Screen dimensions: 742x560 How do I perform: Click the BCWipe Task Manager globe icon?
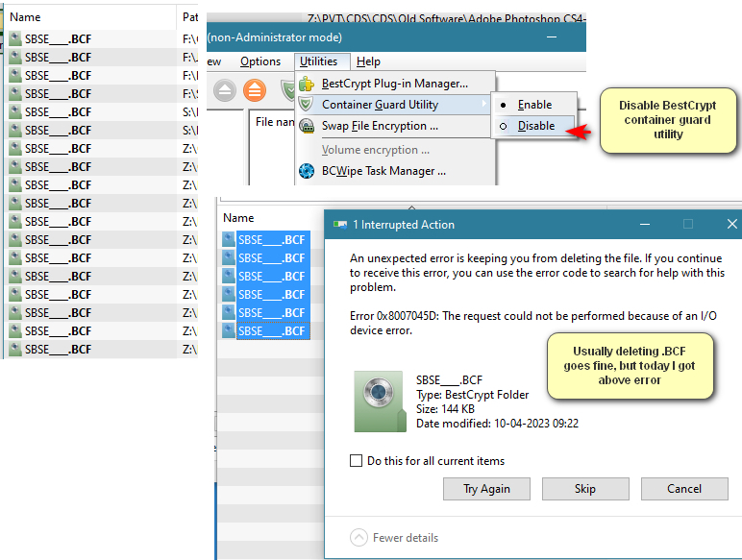pos(307,171)
